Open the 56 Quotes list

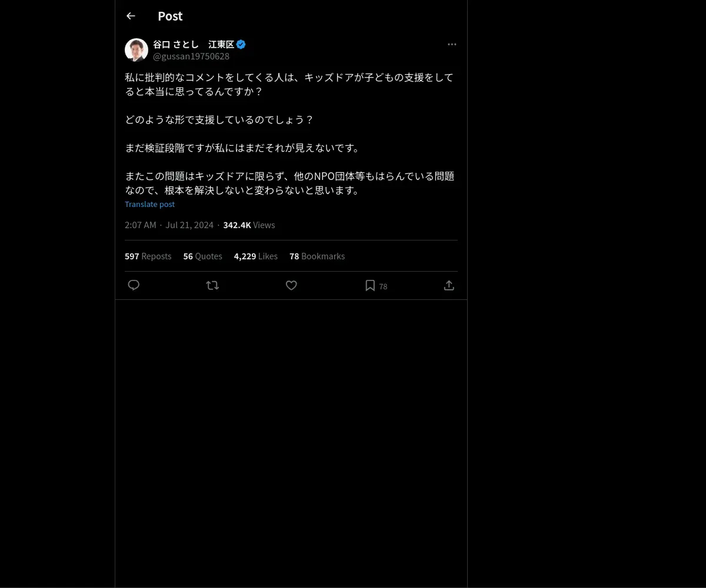click(203, 256)
